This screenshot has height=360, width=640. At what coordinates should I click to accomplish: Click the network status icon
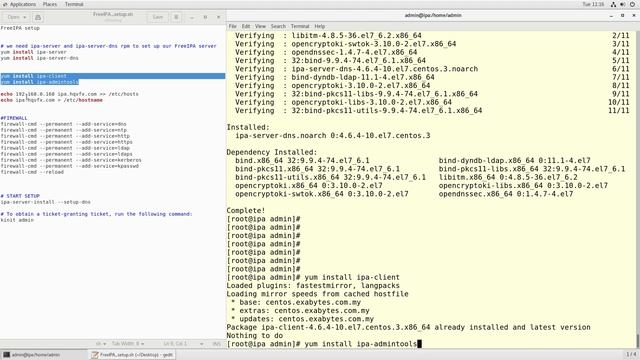pos(613,4)
